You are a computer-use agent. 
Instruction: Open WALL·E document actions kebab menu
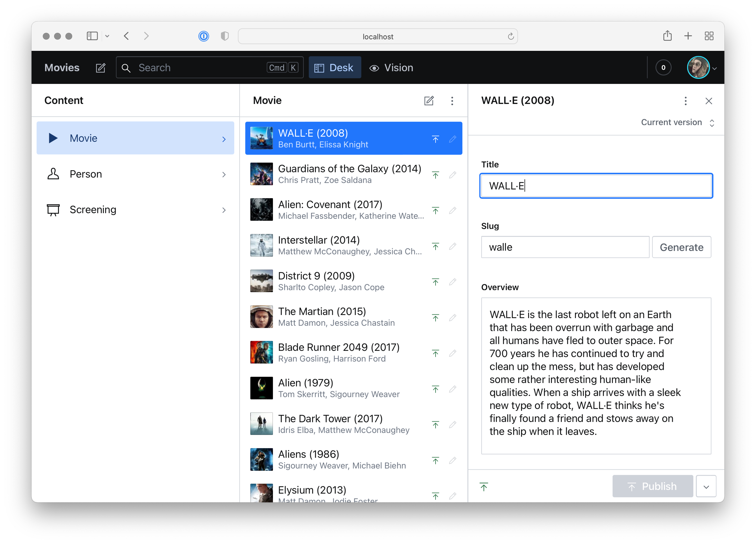[x=685, y=101]
